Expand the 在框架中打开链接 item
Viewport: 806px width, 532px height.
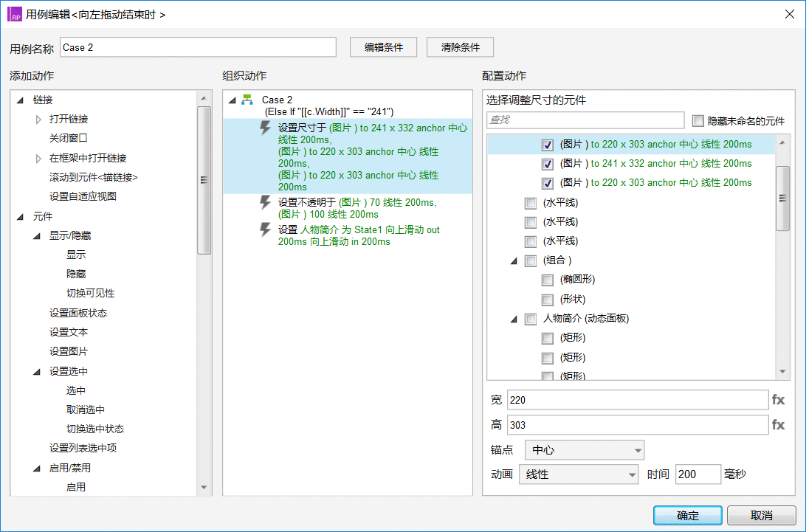(38, 159)
